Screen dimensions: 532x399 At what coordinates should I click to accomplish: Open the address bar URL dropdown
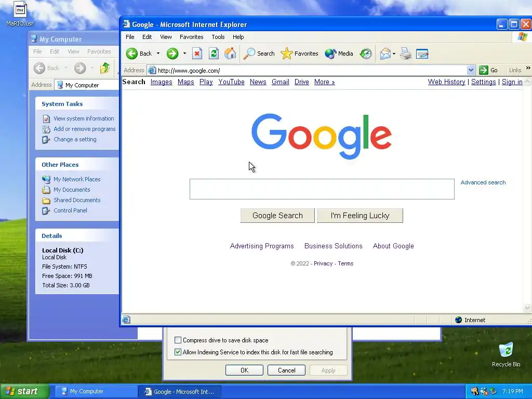471,70
